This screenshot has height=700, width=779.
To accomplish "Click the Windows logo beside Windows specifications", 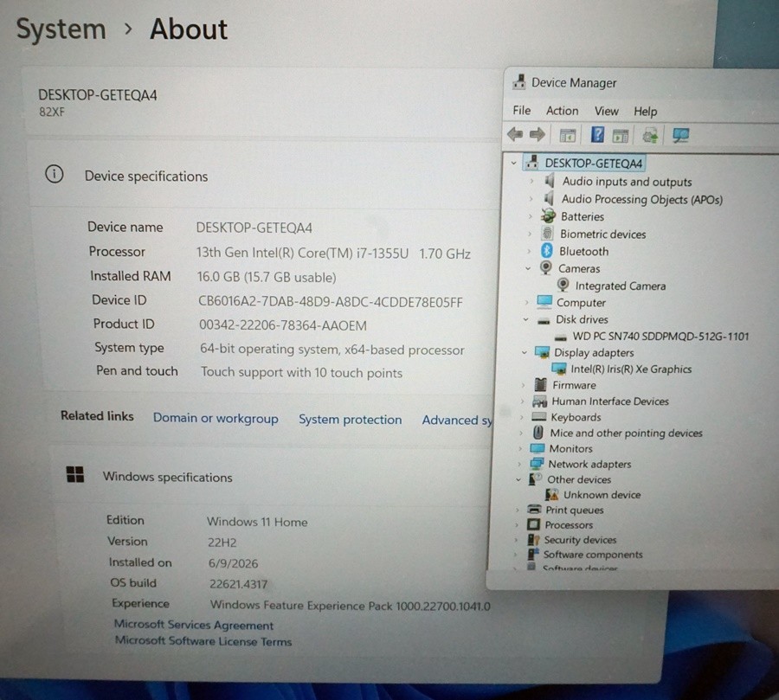I will tap(75, 474).
